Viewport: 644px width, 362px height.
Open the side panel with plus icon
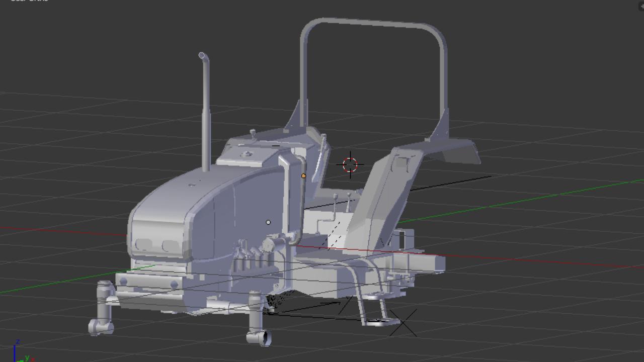pyautogui.click(x=640, y=5)
